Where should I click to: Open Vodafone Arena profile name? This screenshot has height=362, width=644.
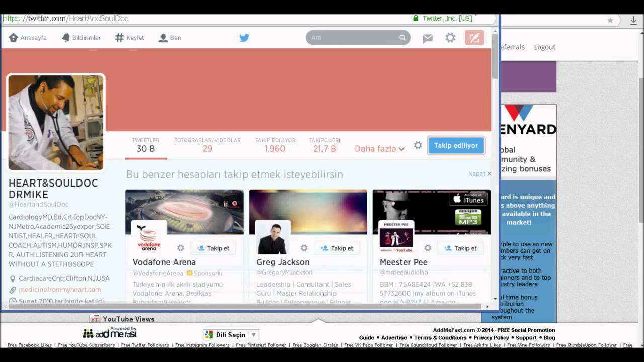(164, 262)
